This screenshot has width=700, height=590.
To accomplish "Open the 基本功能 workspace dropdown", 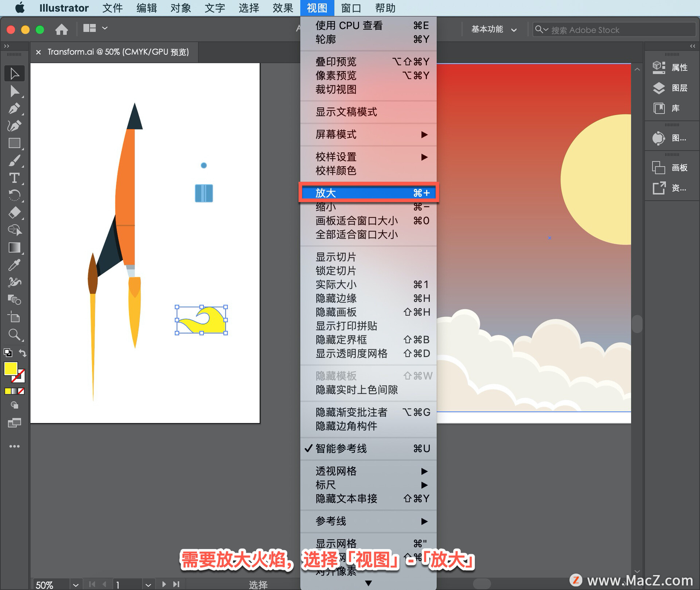I will pos(494,30).
